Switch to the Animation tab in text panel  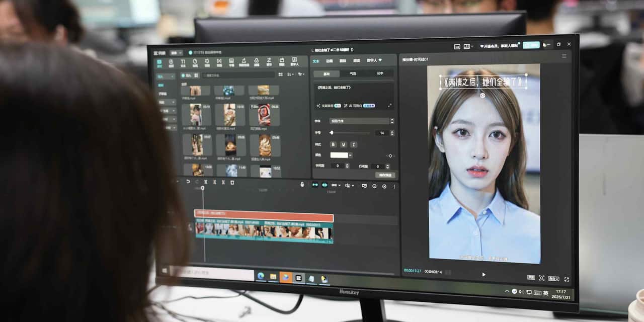pyautogui.click(x=330, y=60)
